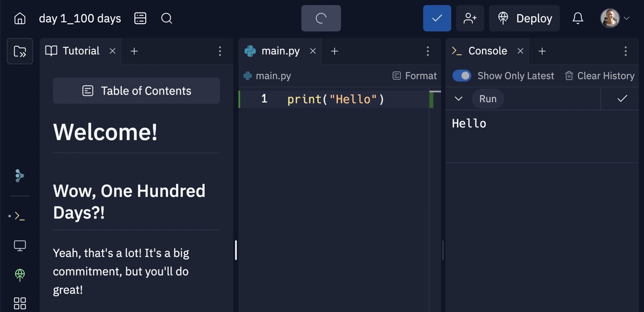This screenshot has width=644, height=312.
Task: Switch to the Tutorial tab
Action: tap(73, 51)
